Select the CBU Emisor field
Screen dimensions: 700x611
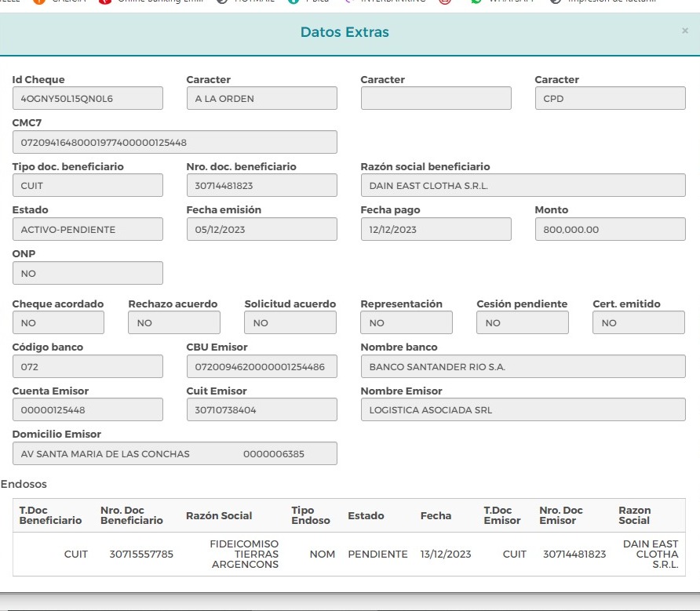coord(261,366)
